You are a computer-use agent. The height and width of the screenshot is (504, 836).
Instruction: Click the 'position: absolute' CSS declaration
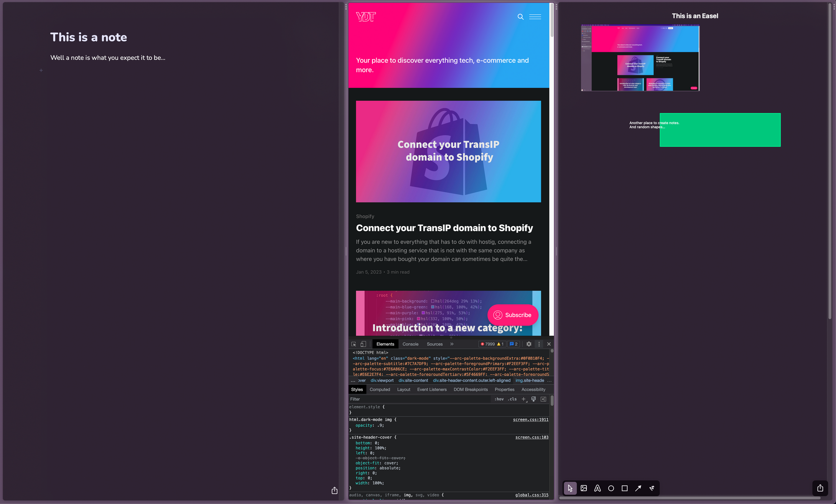[x=378, y=468]
